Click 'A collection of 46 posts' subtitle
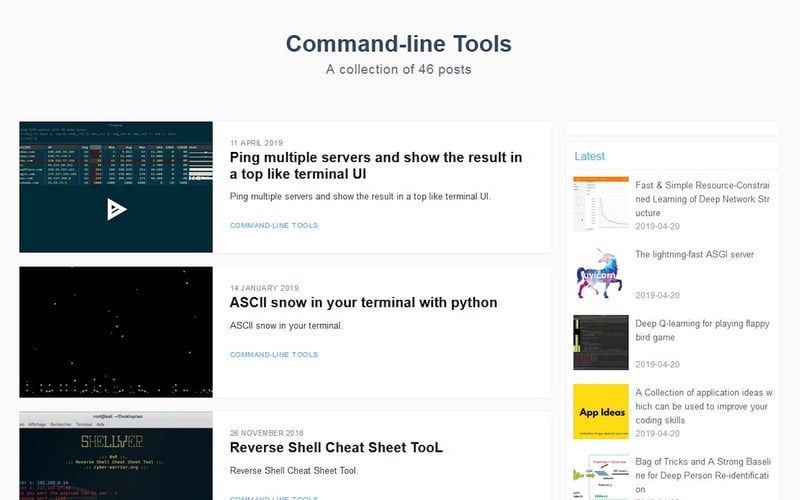 point(398,69)
